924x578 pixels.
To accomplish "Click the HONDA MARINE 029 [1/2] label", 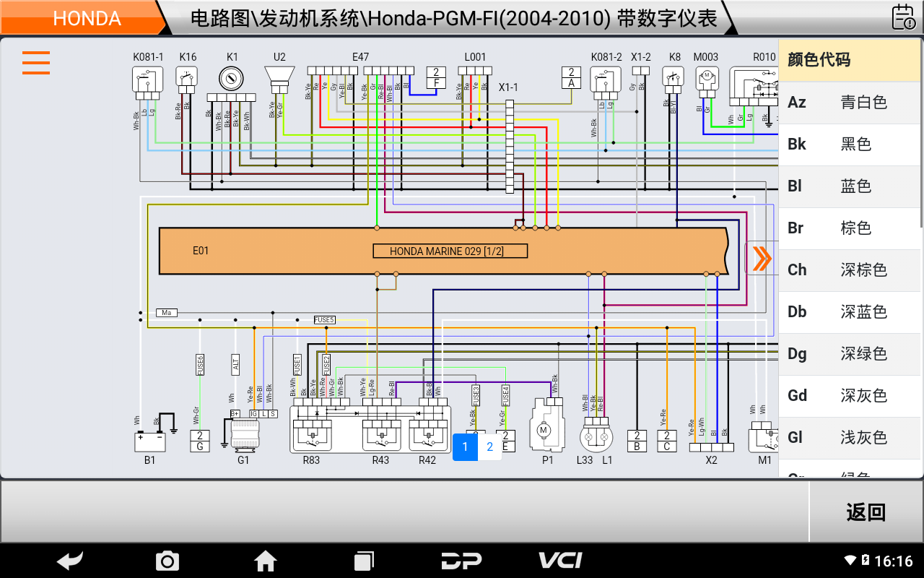I will 450,251.
